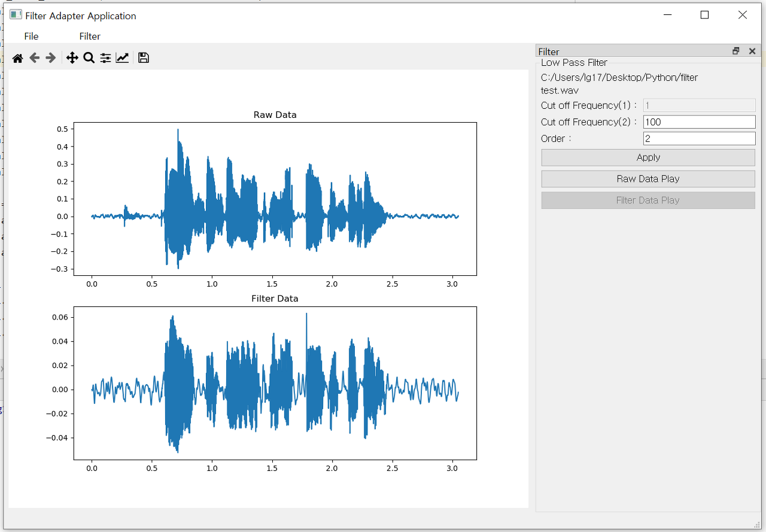Screen dimensions: 766x532
Task: Click the magnifier Zoom icon in the toolbar
Action: pyautogui.click(x=89, y=57)
